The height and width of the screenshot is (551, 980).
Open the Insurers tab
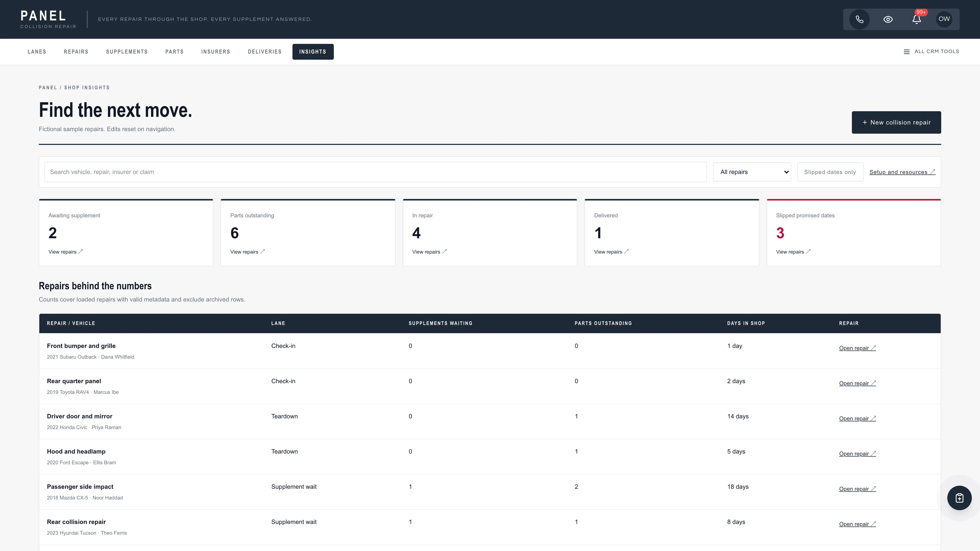(x=216, y=52)
